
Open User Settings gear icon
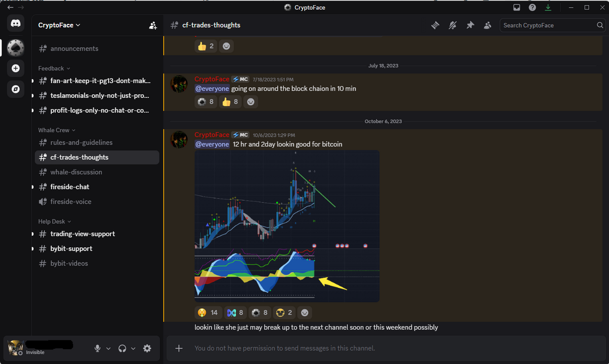[147, 348]
